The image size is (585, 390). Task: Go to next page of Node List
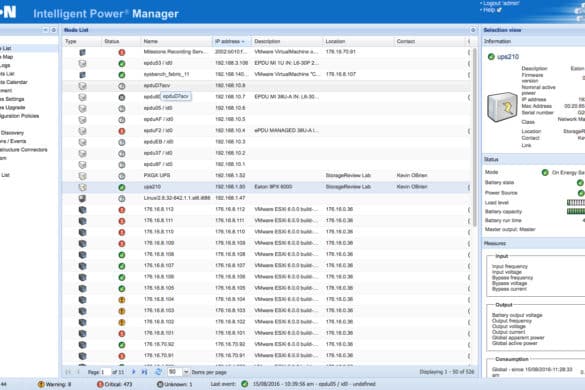tap(134, 372)
